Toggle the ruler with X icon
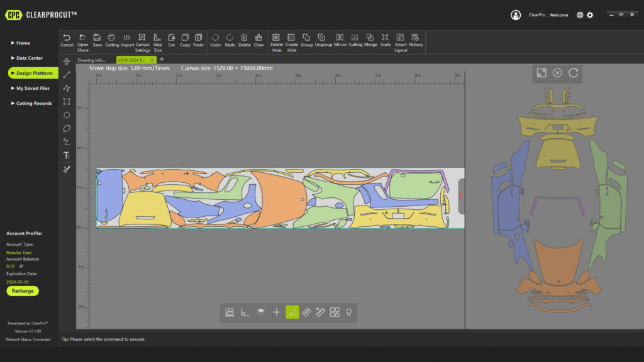This screenshot has width=644, height=362. click(x=320, y=312)
